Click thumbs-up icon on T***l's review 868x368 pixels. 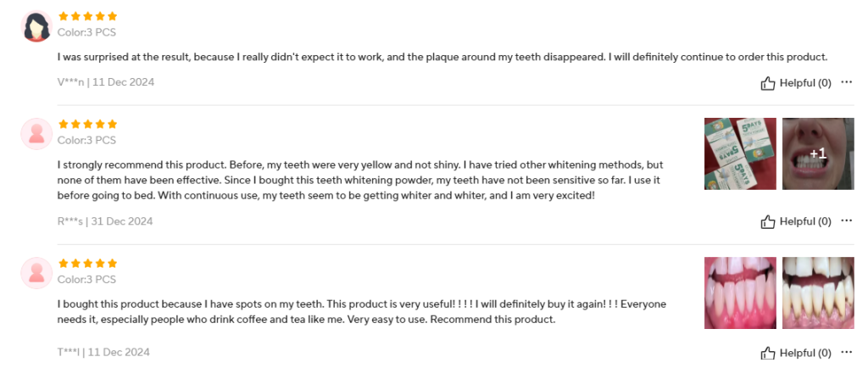[x=768, y=353]
